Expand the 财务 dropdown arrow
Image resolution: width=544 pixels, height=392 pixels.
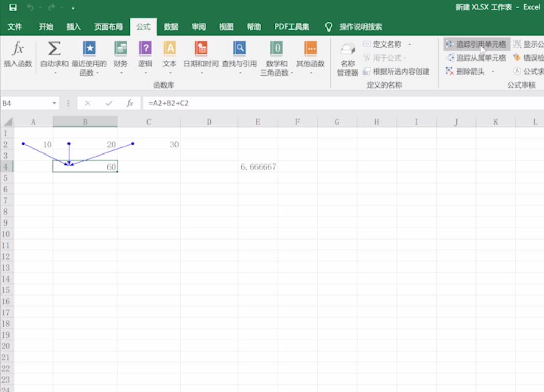[x=121, y=73]
